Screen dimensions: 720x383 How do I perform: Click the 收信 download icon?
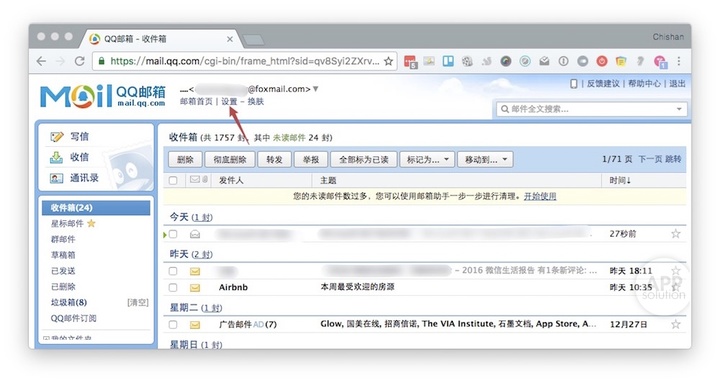point(56,157)
